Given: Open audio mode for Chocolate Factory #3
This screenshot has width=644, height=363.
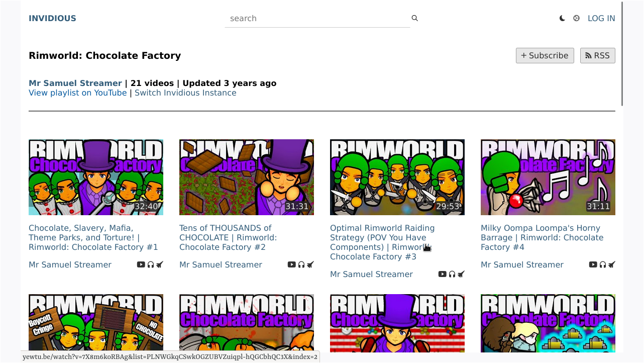Looking at the screenshot, I should coord(452,274).
